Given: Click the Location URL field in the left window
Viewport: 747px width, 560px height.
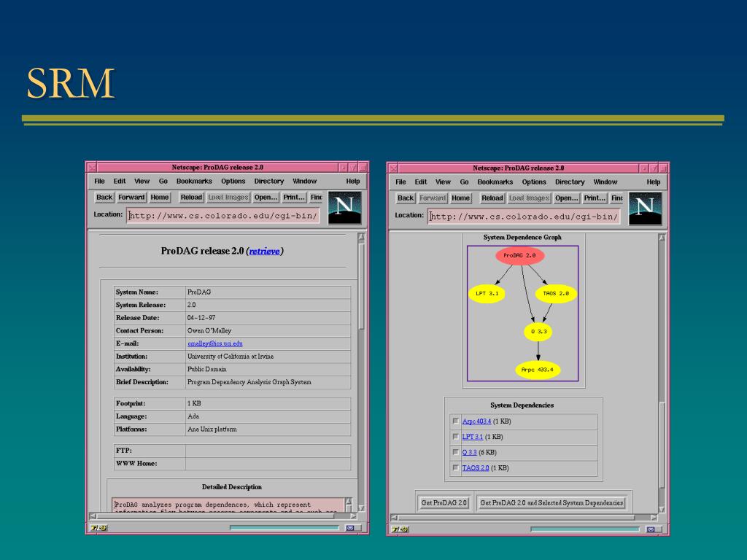Looking at the screenshot, I should click(x=223, y=216).
